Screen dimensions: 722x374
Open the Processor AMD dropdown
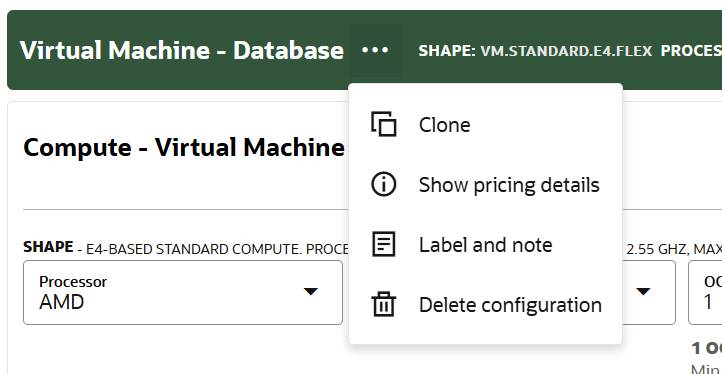[x=183, y=292]
